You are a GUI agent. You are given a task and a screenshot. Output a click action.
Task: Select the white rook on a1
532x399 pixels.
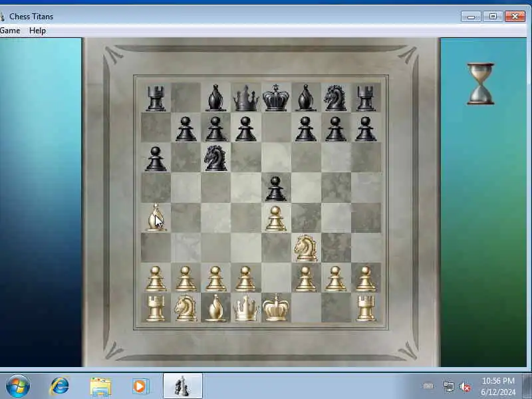156,308
